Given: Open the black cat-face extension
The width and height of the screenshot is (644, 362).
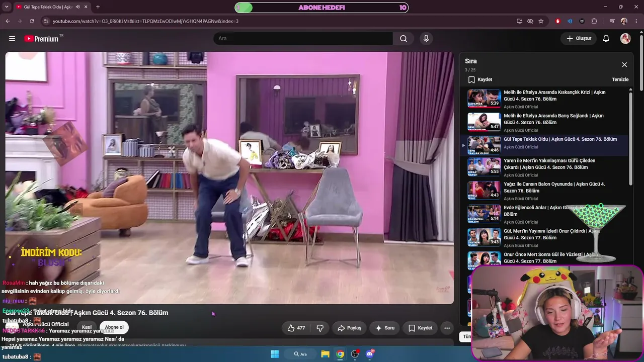Looking at the screenshot, I should [x=582, y=21].
